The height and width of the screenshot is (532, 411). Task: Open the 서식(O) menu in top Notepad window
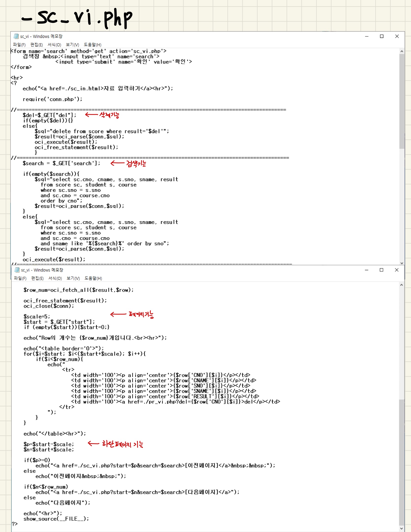54,45
